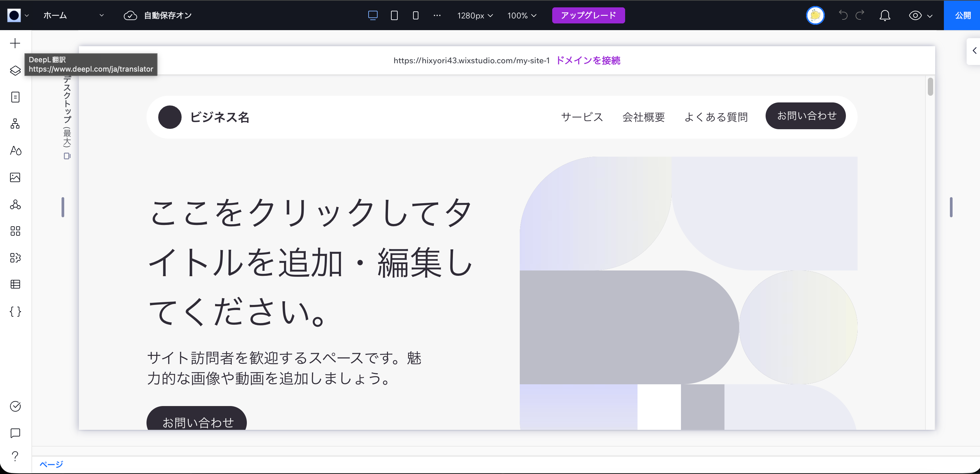Image resolution: width=980 pixels, height=474 pixels.
Task: Click the small device icon below デスクトップ label
Action: click(67, 156)
